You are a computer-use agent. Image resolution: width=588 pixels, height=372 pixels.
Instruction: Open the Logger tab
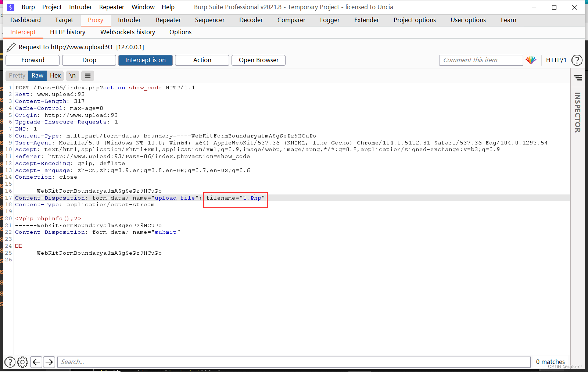coord(330,20)
